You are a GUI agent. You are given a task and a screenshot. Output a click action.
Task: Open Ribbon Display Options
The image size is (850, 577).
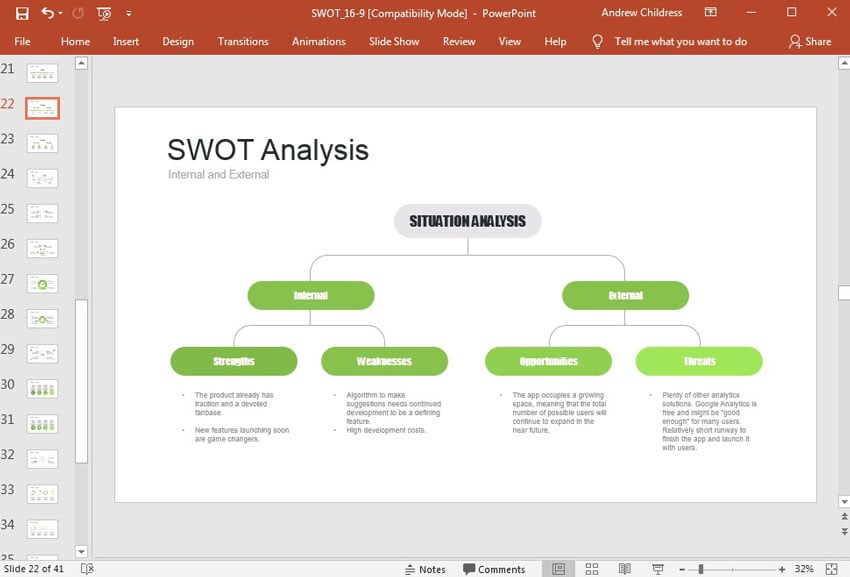tap(710, 13)
